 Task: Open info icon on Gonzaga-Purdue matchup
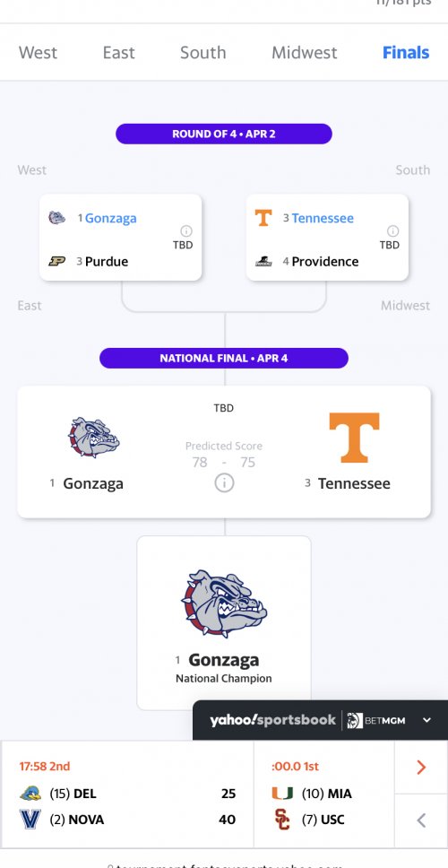click(x=186, y=230)
